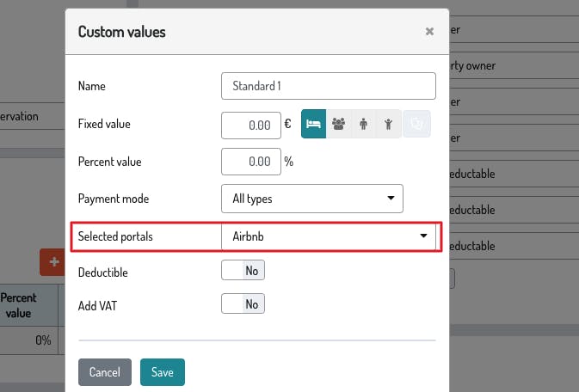Select the child icon

pos(389,125)
